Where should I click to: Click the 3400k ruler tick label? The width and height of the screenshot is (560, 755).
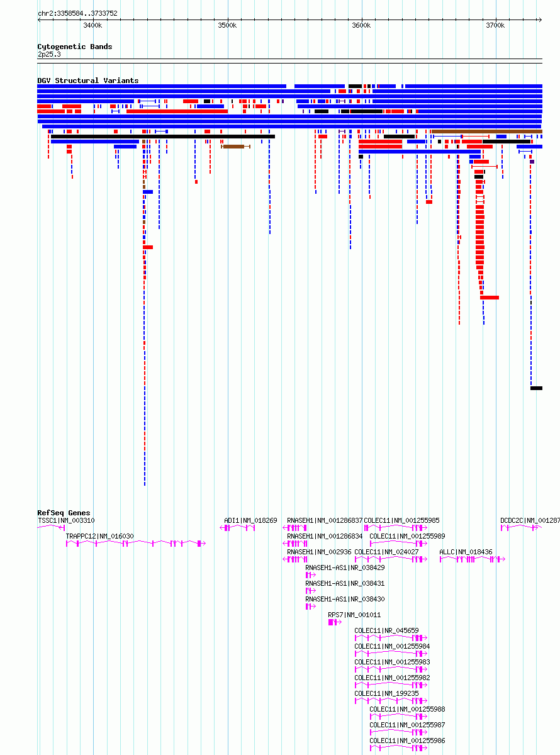[x=92, y=26]
